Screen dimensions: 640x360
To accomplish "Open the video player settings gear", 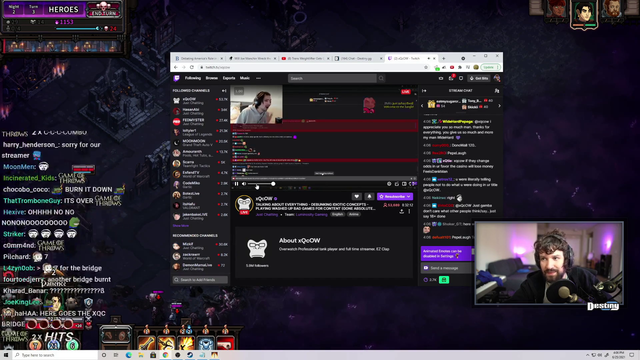I will tap(389, 184).
